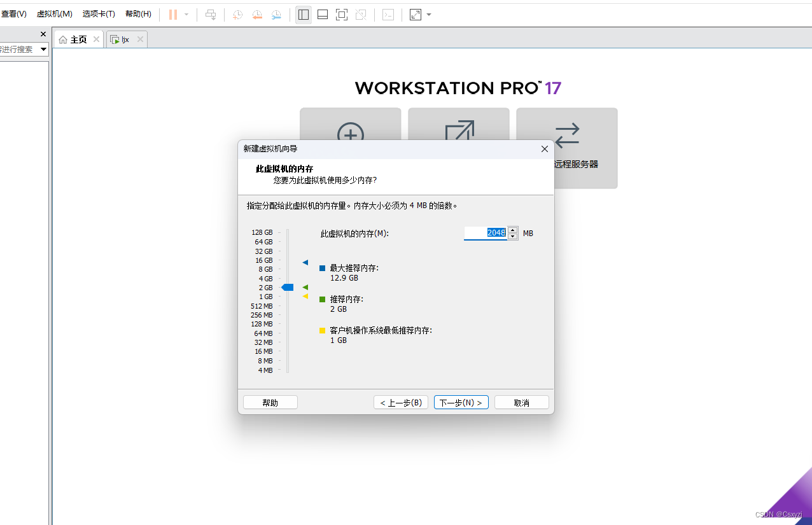Close the ljx tab

pos(141,39)
